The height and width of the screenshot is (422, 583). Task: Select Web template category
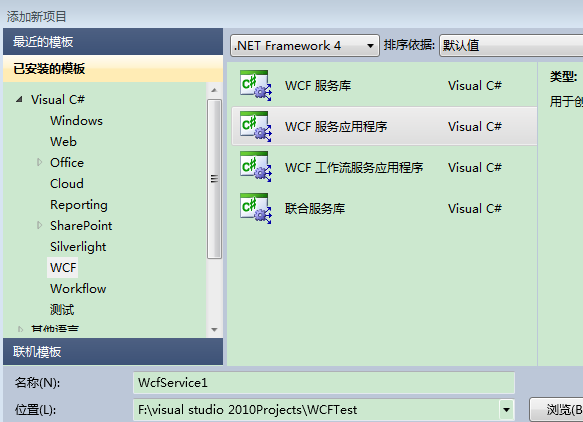(x=64, y=142)
